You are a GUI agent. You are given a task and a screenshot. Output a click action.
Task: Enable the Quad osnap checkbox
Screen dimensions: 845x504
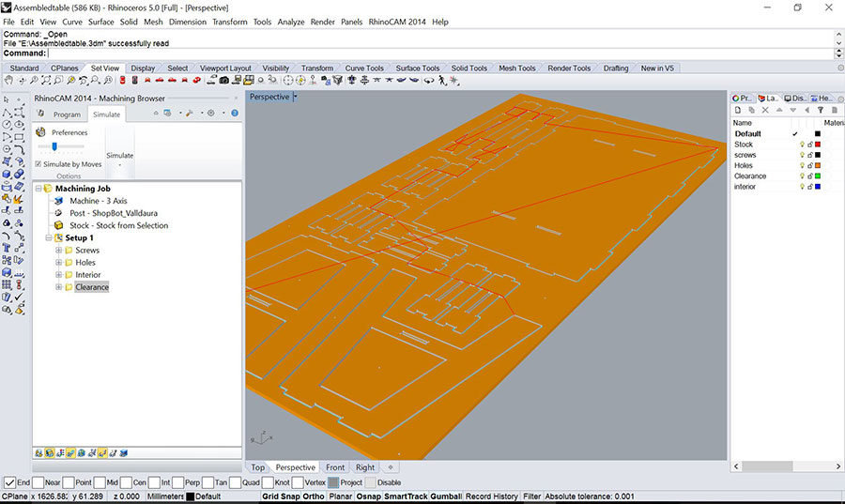(x=235, y=482)
